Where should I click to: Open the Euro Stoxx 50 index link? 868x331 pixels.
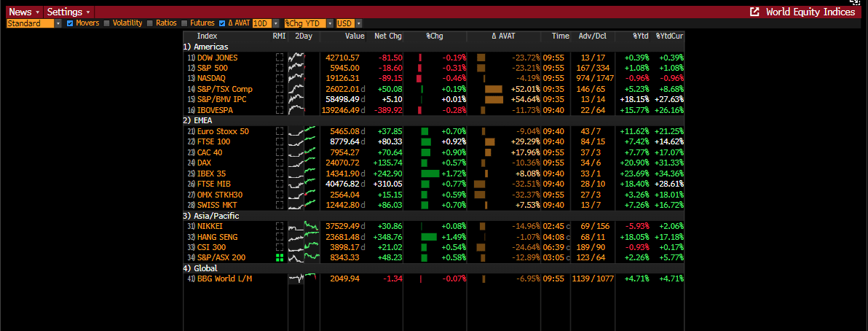223,131
